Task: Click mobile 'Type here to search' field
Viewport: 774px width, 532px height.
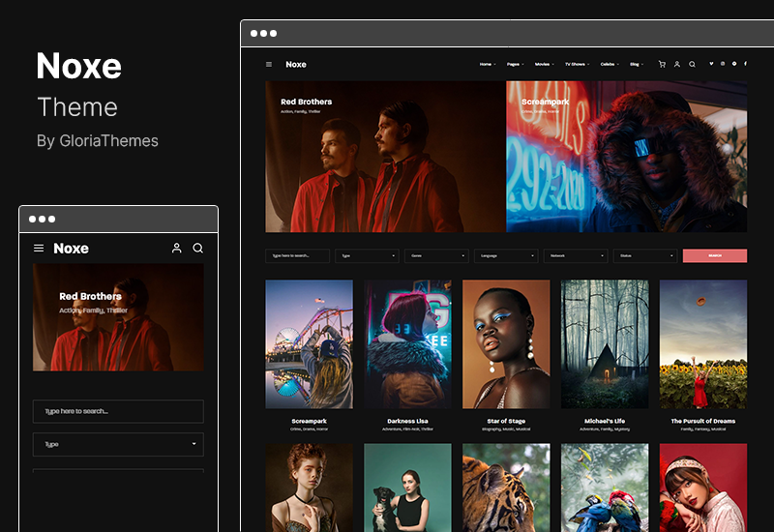Action: pyautogui.click(x=118, y=411)
